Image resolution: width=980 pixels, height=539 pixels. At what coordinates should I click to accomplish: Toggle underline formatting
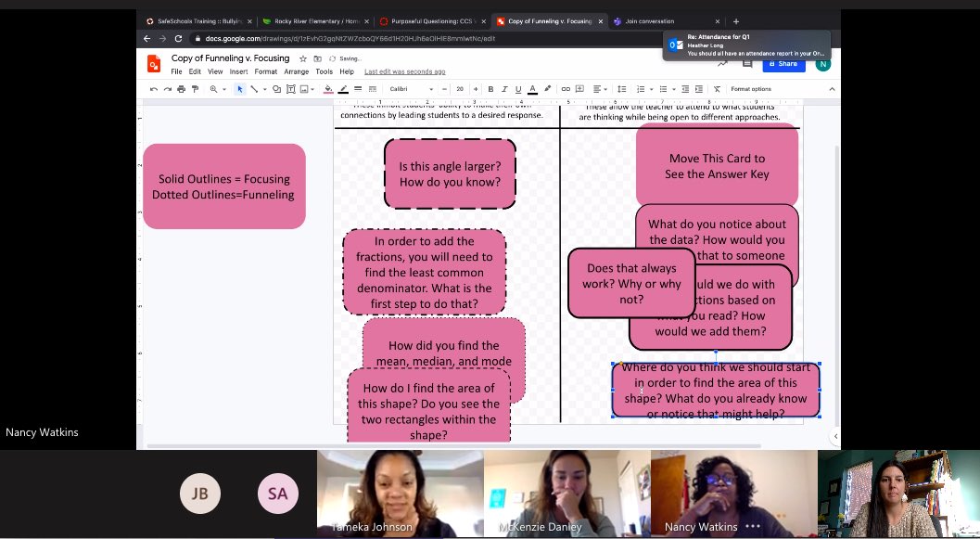coord(518,89)
